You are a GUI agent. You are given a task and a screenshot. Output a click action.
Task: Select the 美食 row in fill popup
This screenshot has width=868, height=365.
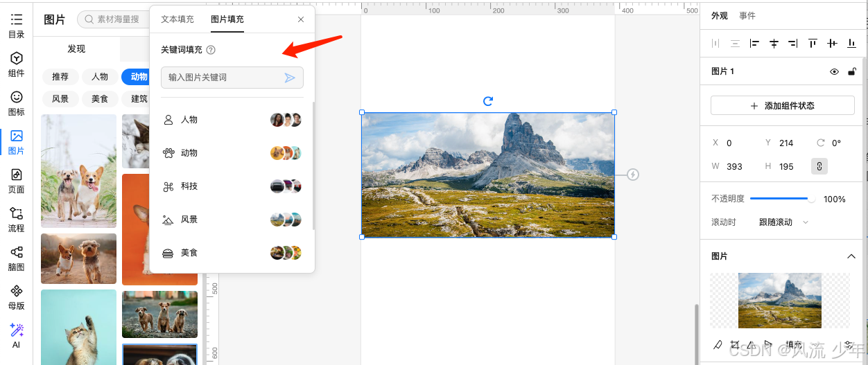[232, 253]
